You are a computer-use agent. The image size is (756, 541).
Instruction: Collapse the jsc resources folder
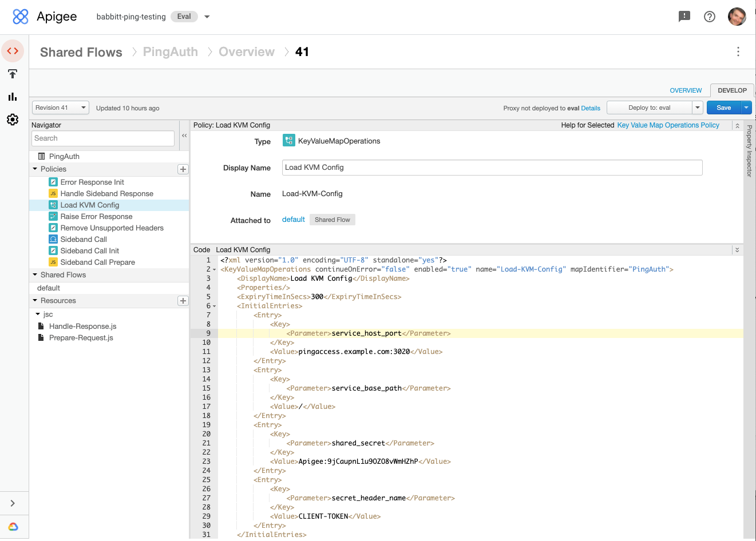pos(37,314)
